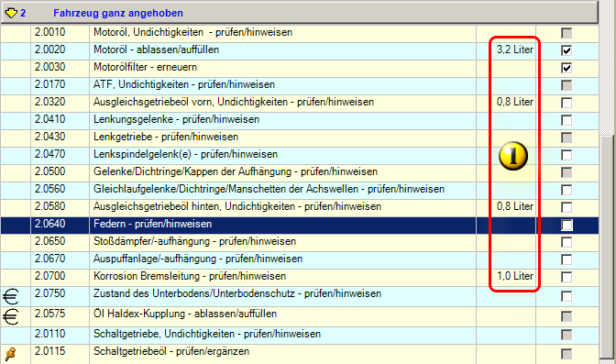The width and height of the screenshot is (616, 364).
Task: Check Ausgleichsgetriebeöl vorn row checkbox
Action: [x=566, y=103]
